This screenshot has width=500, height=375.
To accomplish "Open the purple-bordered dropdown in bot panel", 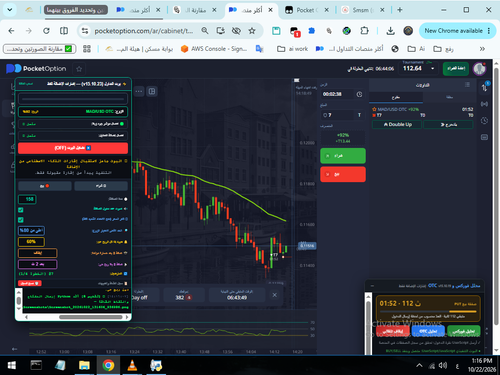I will click(38, 264).
